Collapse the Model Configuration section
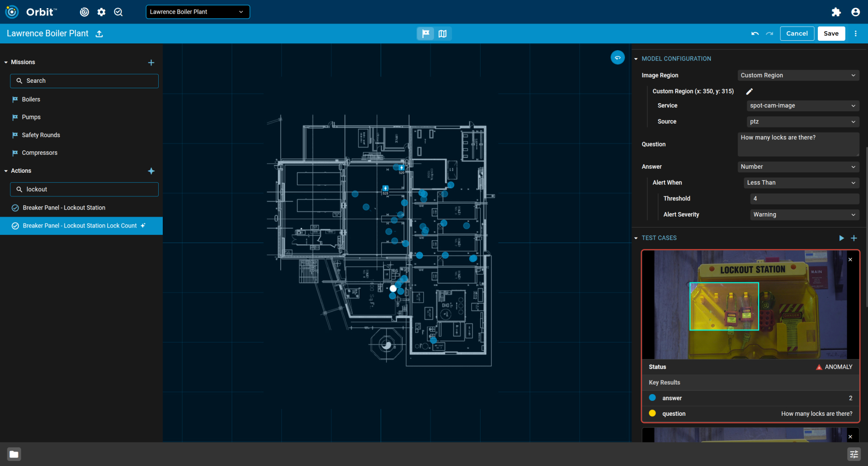Screen dimensions: 868x466 [x=636, y=59]
